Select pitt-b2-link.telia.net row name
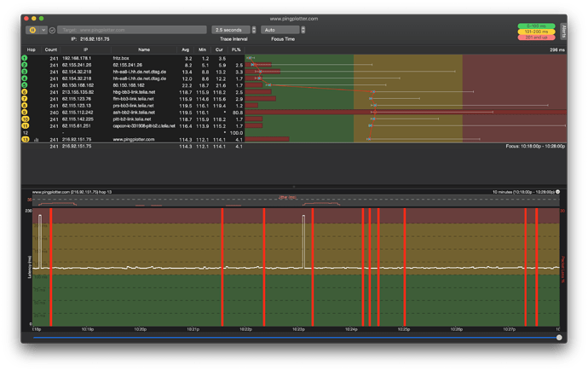This screenshot has height=371, width=588. [132, 119]
